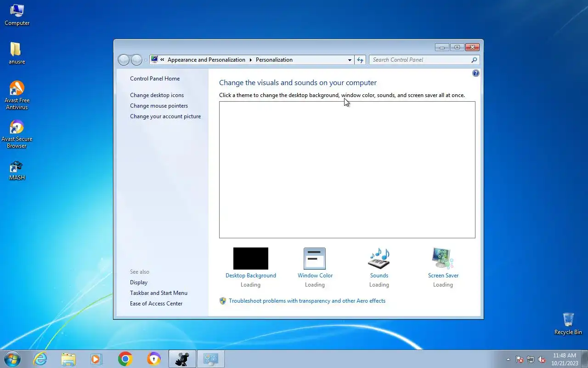
Task: Select Avast Secure Browser desktop shortcut
Action: [x=17, y=134]
